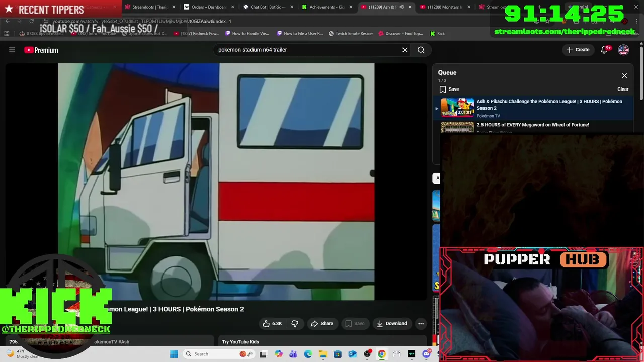
Task: Open Discord on the taskbar
Action: click(x=426, y=354)
